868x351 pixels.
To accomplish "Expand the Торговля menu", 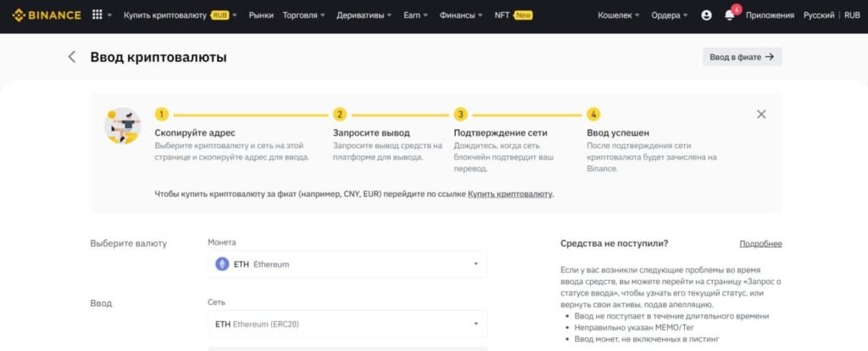I will pos(303,15).
